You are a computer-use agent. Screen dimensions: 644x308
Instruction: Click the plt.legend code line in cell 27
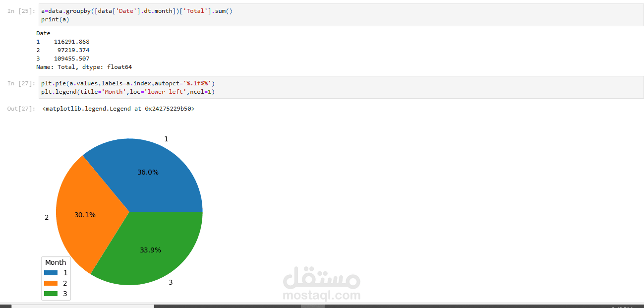(128, 92)
